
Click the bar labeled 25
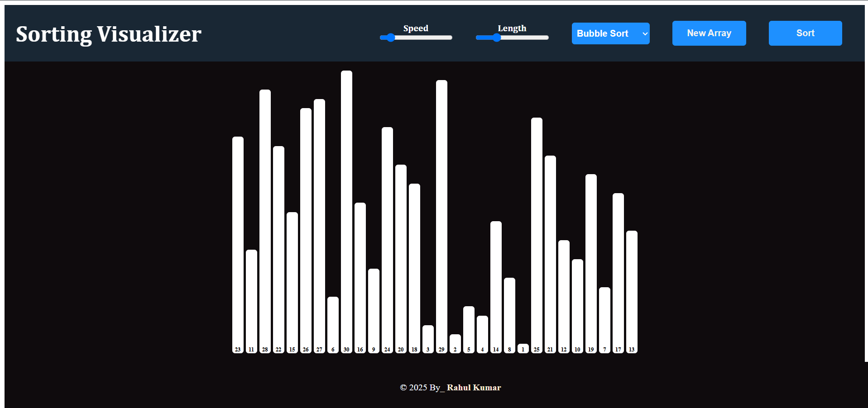pos(537,235)
